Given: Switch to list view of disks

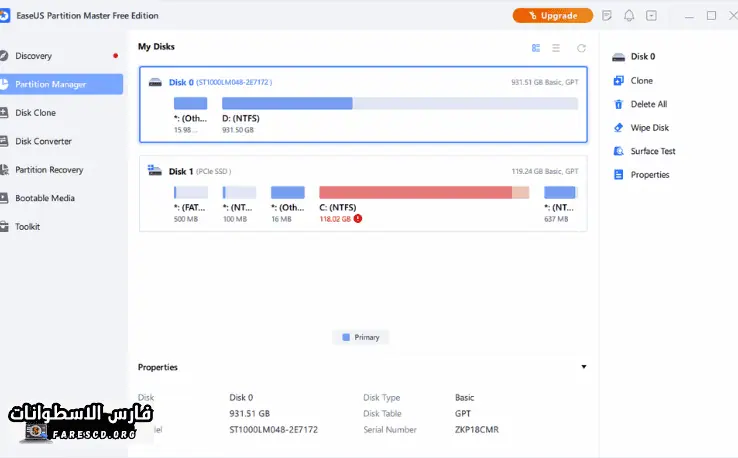Looking at the screenshot, I should 557,48.
